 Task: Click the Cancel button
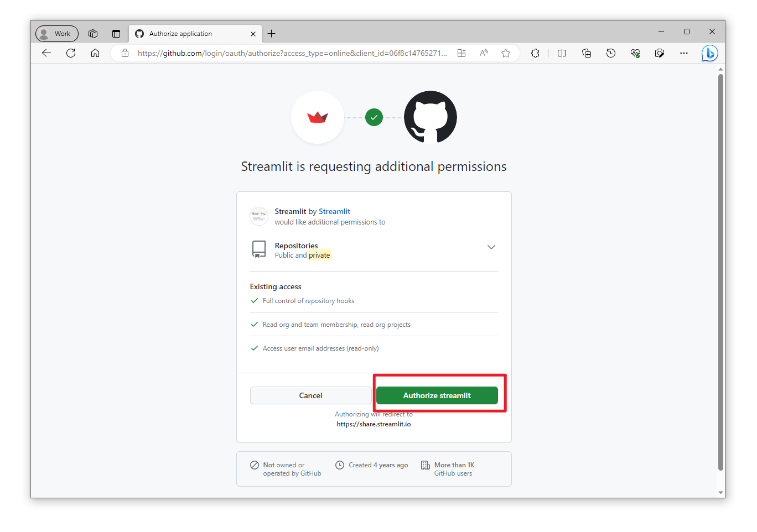[310, 395]
